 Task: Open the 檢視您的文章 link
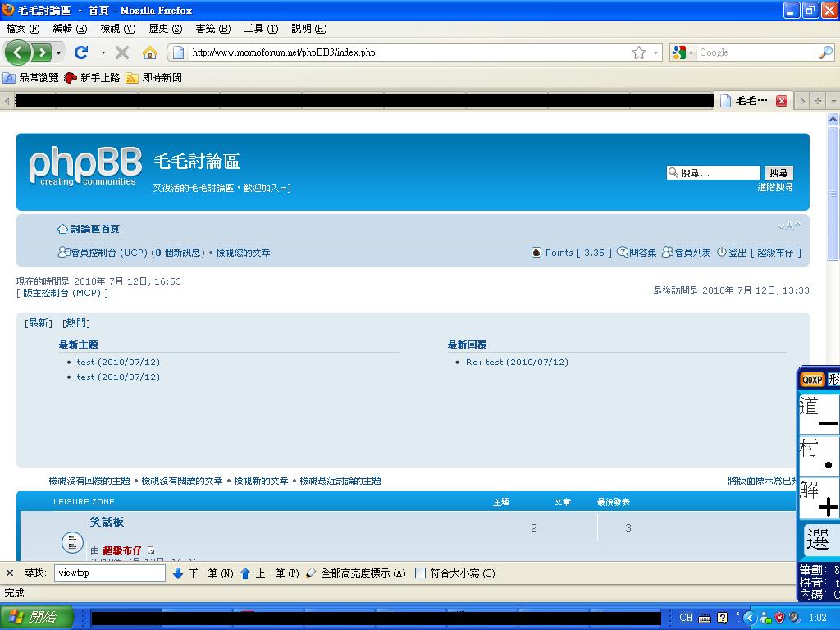(243, 253)
